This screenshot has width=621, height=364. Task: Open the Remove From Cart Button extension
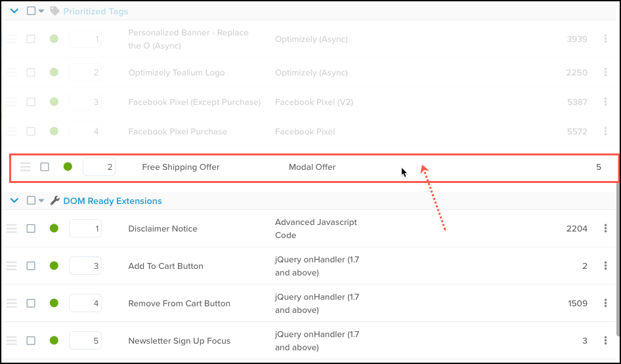click(x=179, y=304)
